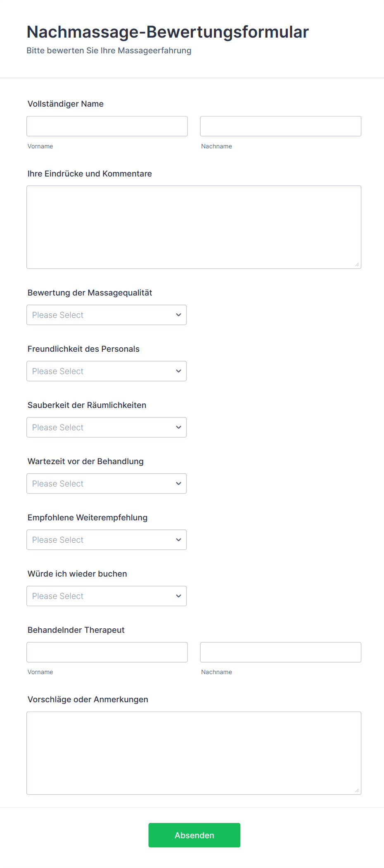The width and height of the screenshot is (384, 868).
Task: Click the chevron arrow in Weiterempfehlung dropdown
Action: [178, 540]
